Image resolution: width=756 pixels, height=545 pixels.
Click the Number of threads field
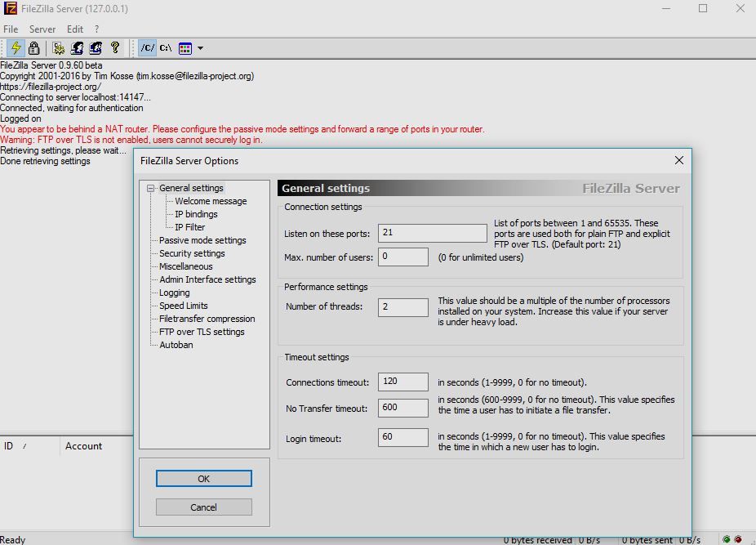(x=402, y=307)
